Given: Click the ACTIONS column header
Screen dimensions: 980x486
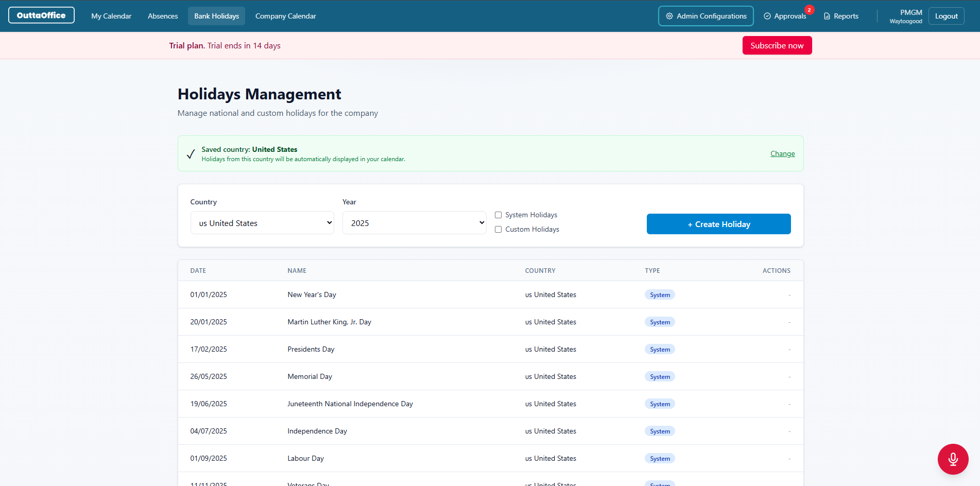Looking at the screenshot, I should click(x=777, y=270).
